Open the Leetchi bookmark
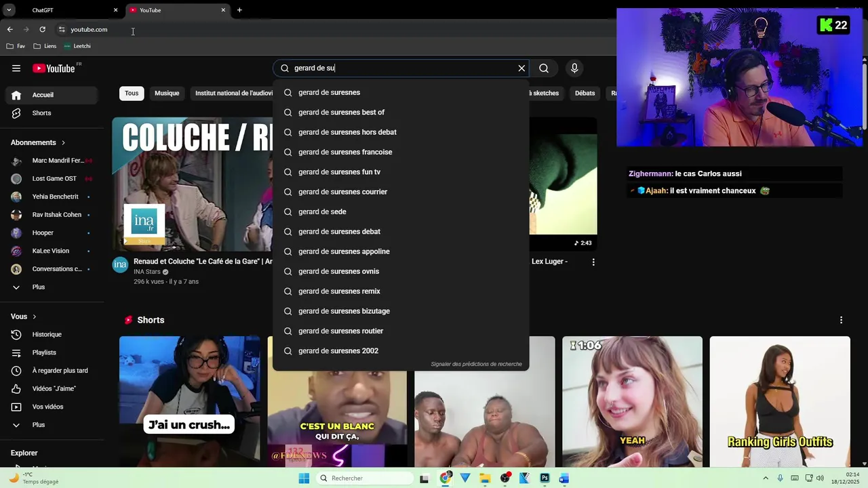 tap(77, 46)
